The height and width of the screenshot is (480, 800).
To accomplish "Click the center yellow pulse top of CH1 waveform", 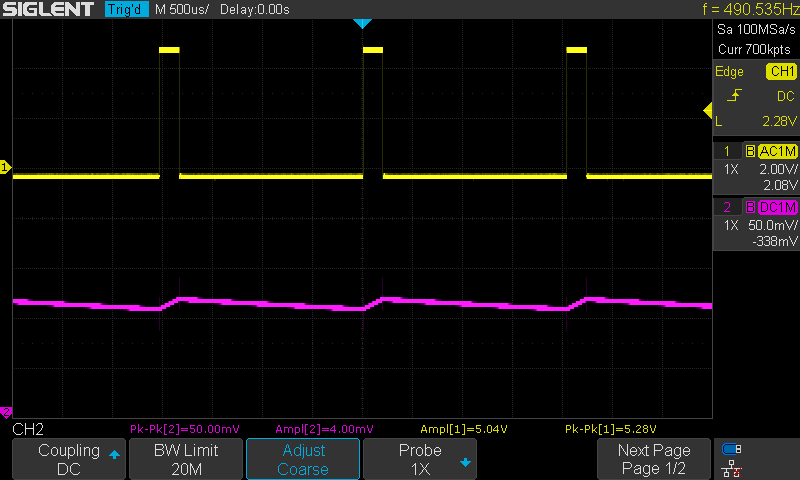I will (373, 50).
